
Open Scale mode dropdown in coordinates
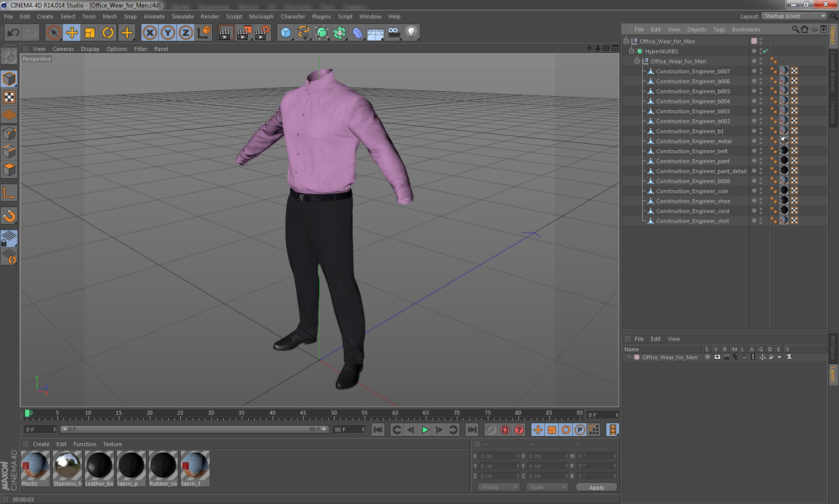[x=547, y=487]
